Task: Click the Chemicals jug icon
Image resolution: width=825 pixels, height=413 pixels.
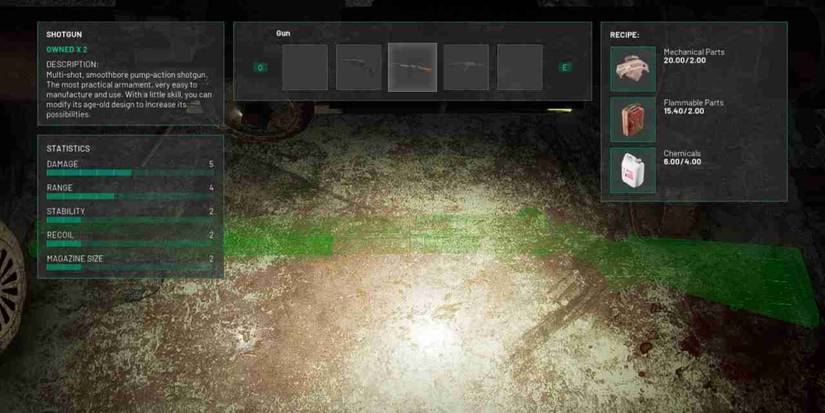Action: coord(633,170)
